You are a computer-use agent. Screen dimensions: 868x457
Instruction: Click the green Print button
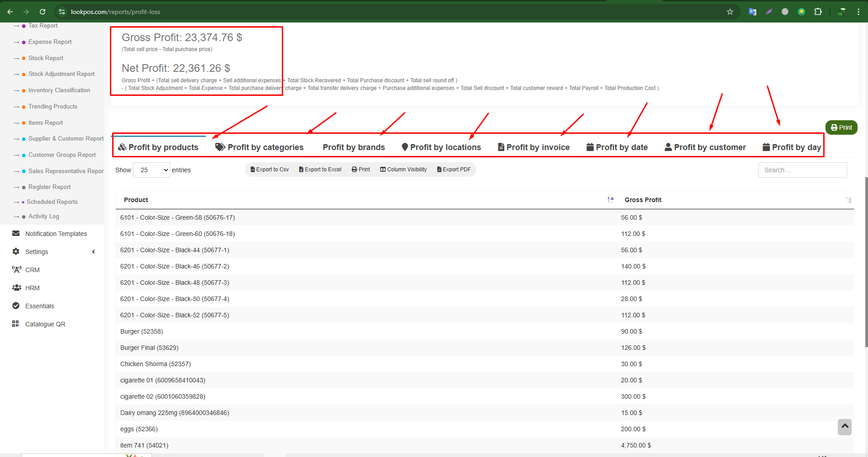(x=840, y=127)
